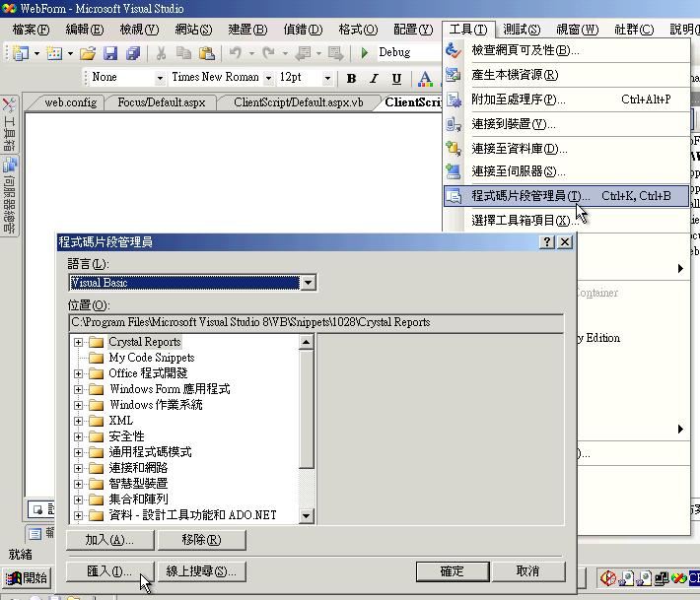
Task: Expand the 集合和陣列 tree node
Action: [x=78, y=500]
